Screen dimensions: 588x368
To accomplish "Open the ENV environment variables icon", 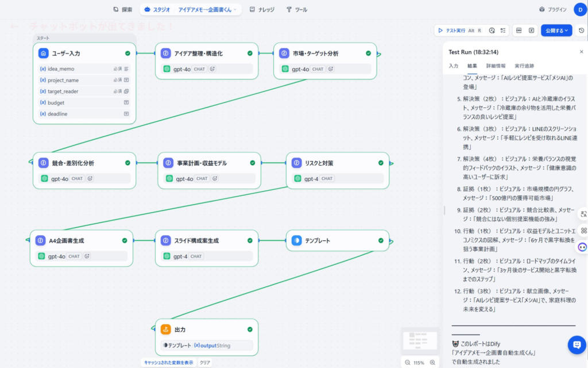I will [x=519, y=30].
